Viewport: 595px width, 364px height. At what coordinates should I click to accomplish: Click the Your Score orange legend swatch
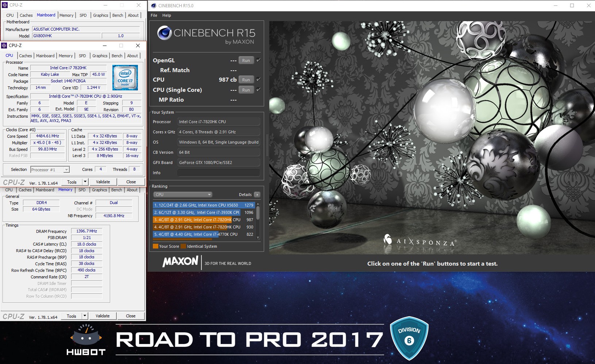point(155,246)
